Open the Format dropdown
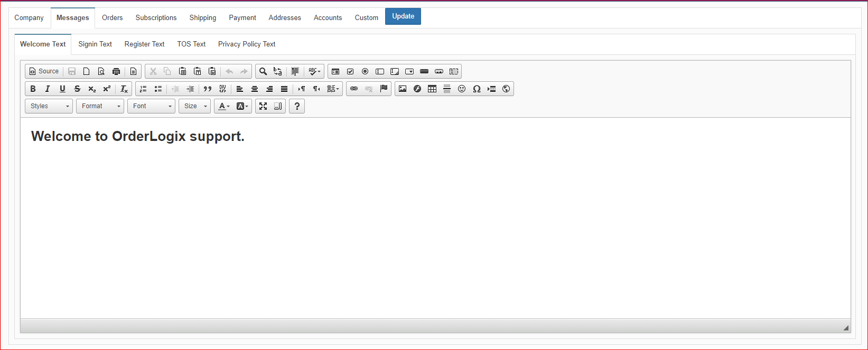This screenshot has height=350, width=868. pos(100,106)
